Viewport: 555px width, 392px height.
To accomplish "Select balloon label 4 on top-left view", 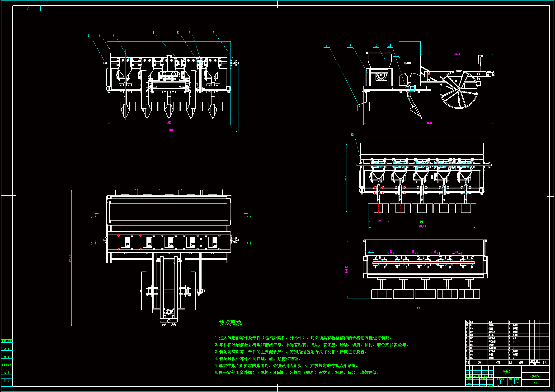I will (x=153, y=33).
